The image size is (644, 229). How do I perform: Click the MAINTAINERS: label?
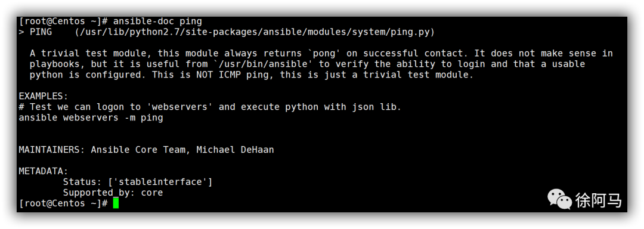click(52, 150)
